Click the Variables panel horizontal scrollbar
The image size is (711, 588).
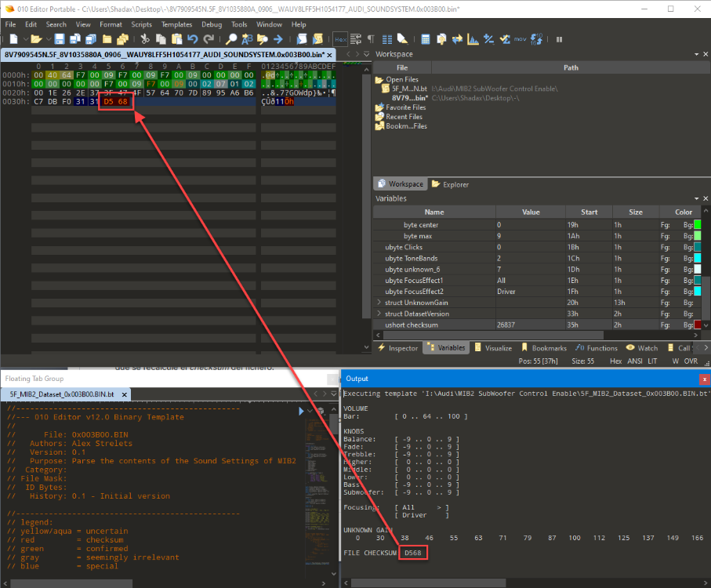coord(493,336)
